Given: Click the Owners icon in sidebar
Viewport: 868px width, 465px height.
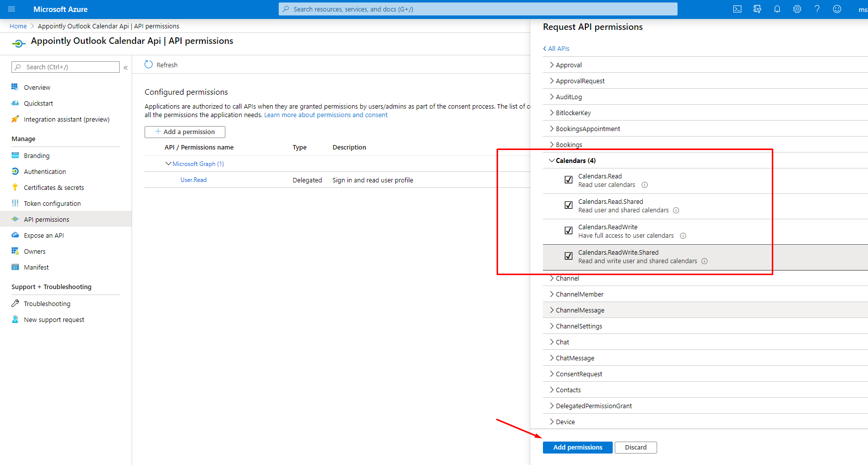Looking at the screenshot, I should click(15, 251).
